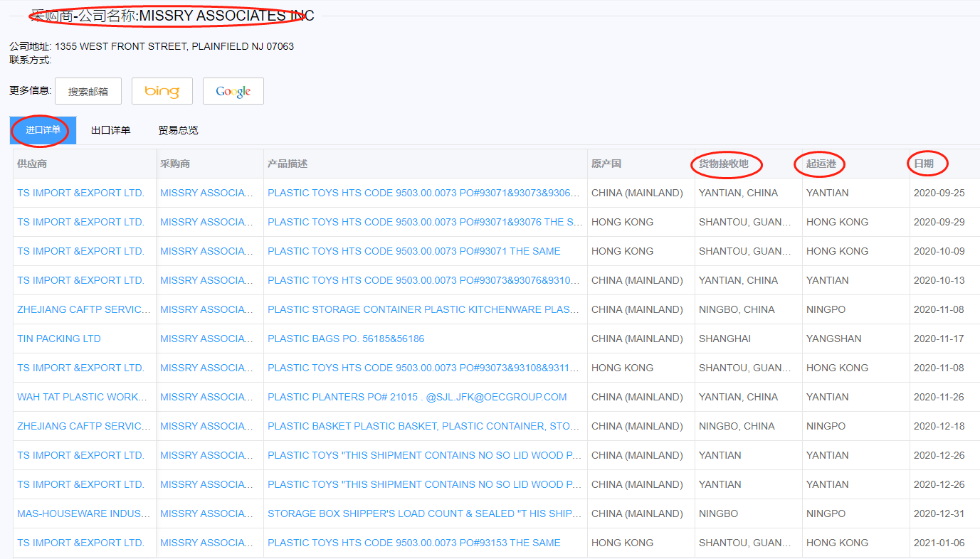The height and width of the screenshot is (559, 980).
Task: Switch to the 进口详单 tab
Action: point(43,130)
